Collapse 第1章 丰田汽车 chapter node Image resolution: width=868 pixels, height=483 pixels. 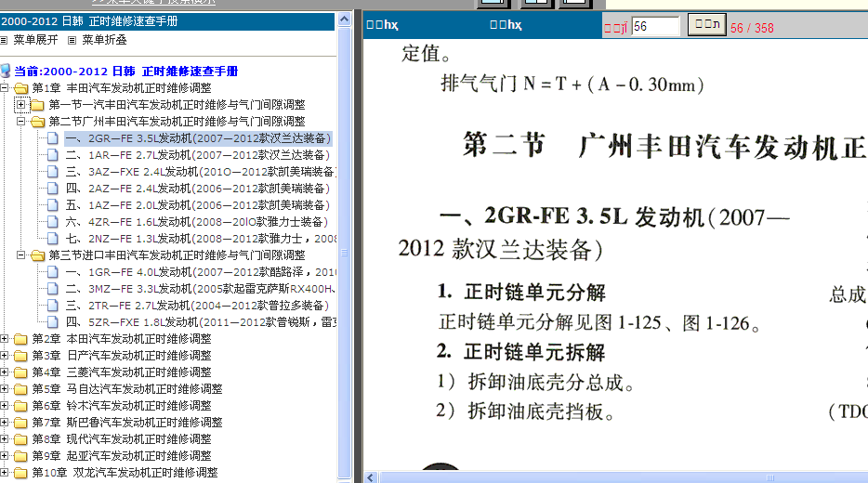tap(5, 87)
